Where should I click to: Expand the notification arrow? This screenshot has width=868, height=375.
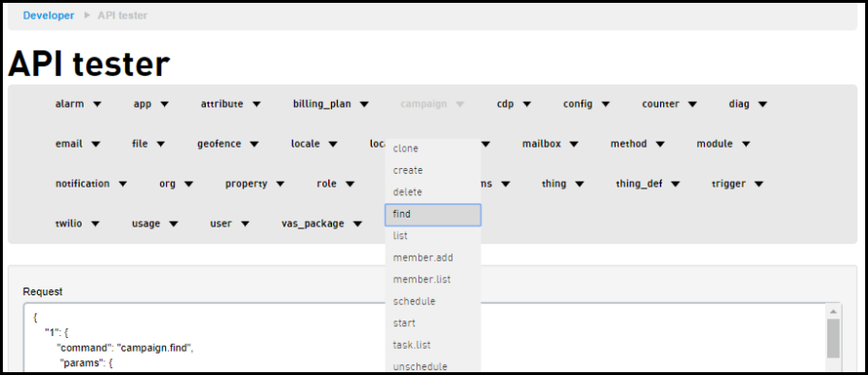(x=123, y=184)
